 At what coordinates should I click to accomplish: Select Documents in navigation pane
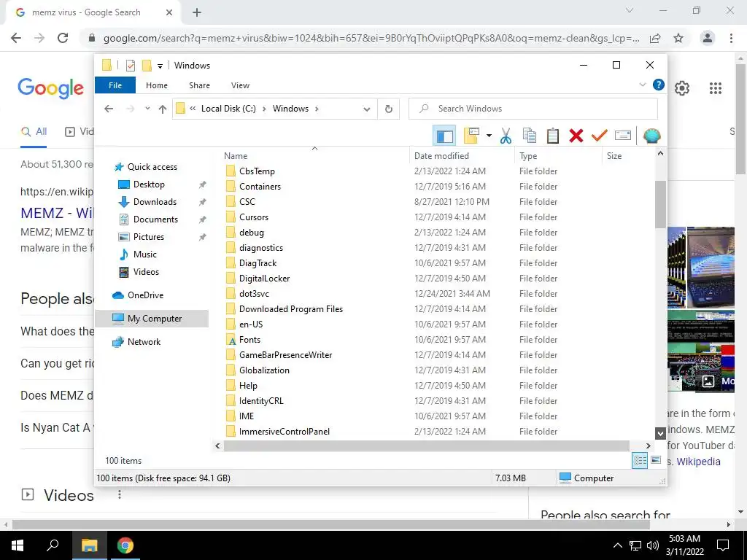click(155, 219)
